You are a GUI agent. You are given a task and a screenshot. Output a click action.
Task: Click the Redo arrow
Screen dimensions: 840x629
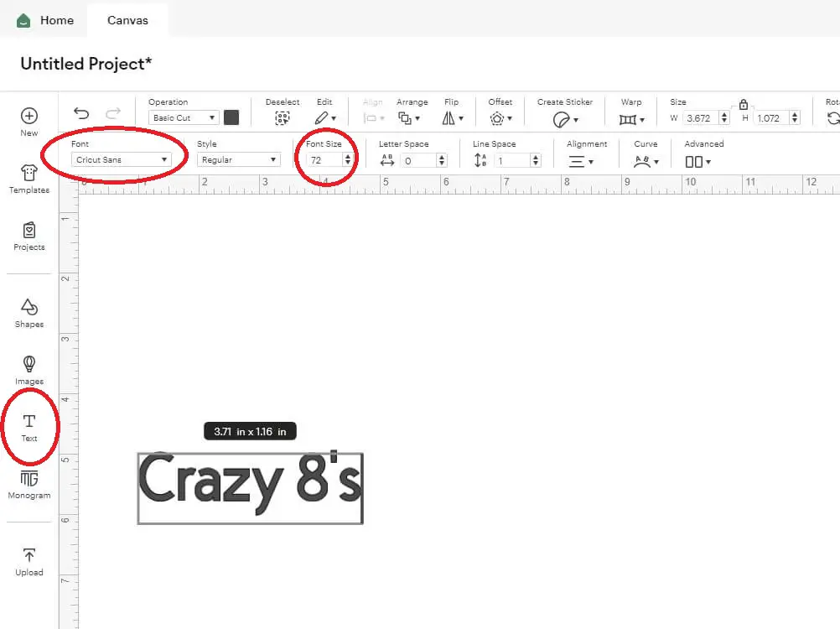[x=113, y=113]
